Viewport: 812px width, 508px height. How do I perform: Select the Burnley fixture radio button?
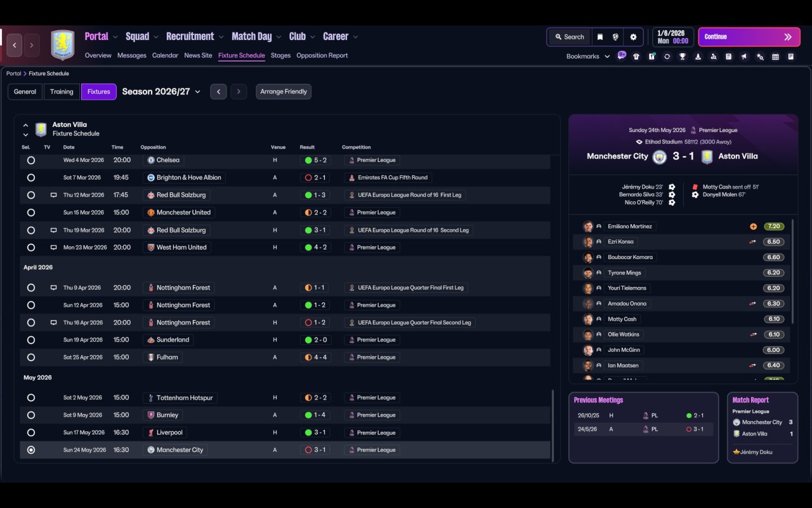(31, 415)
